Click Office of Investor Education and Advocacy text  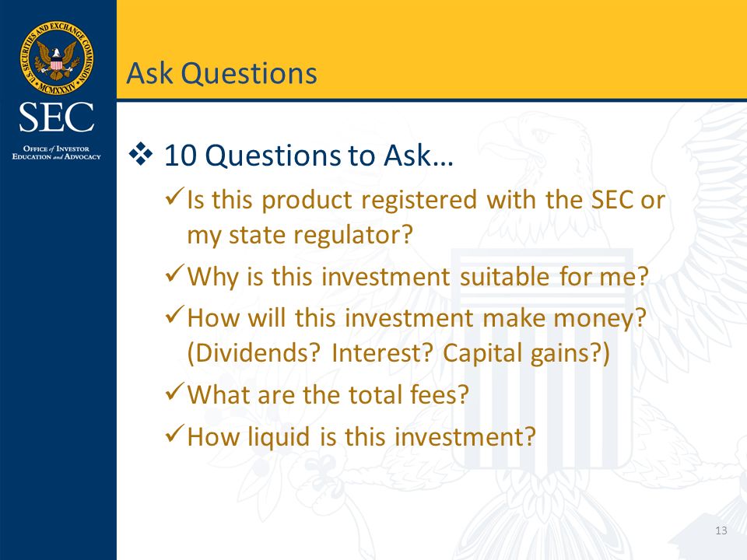pyautogui.click(x=56, y=152)
